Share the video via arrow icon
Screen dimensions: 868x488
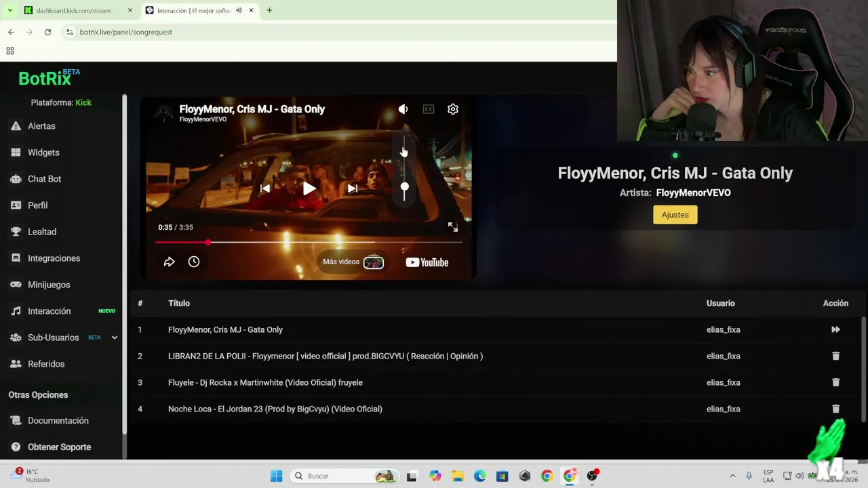coord(170,262)
